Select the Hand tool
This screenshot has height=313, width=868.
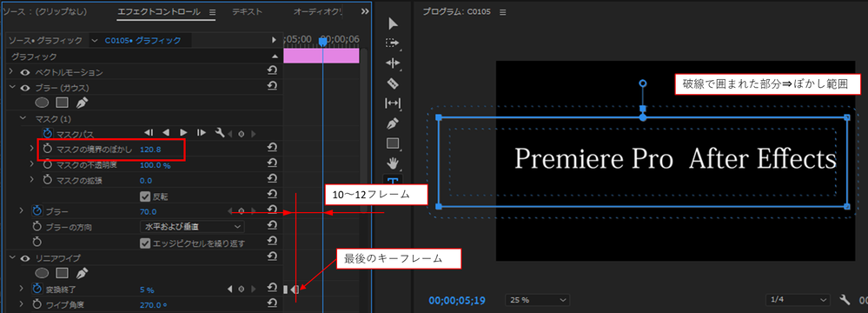coord(393,163)
